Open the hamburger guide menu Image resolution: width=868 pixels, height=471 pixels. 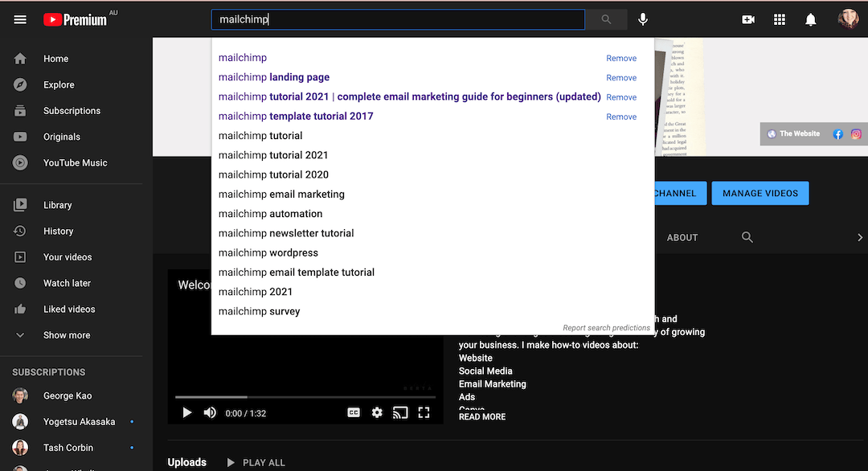coord(20,20)
